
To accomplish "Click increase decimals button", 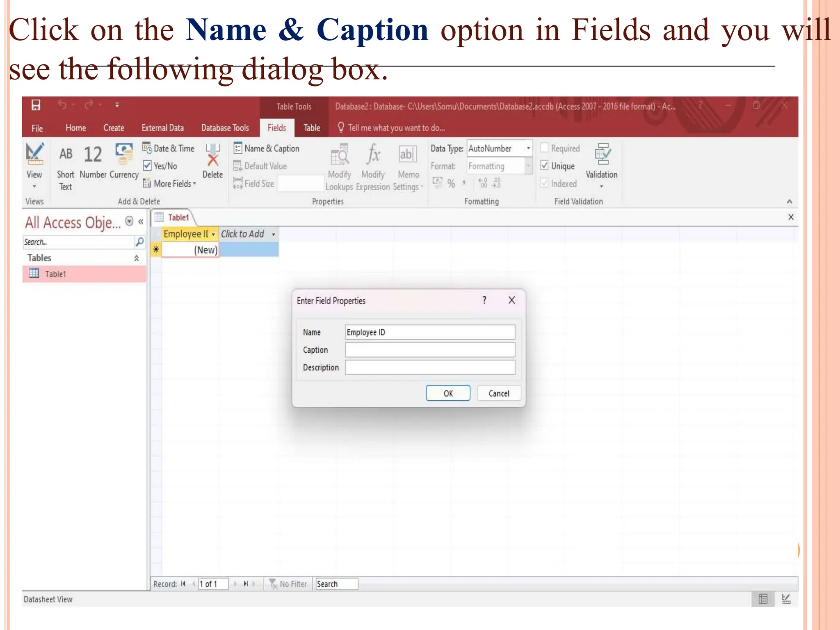I will [483, 183].
